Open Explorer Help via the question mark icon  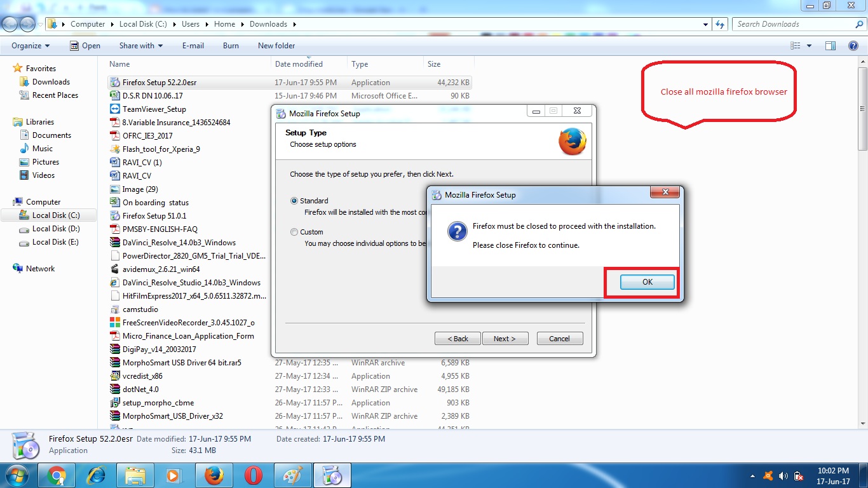click(x=854, y=45)
